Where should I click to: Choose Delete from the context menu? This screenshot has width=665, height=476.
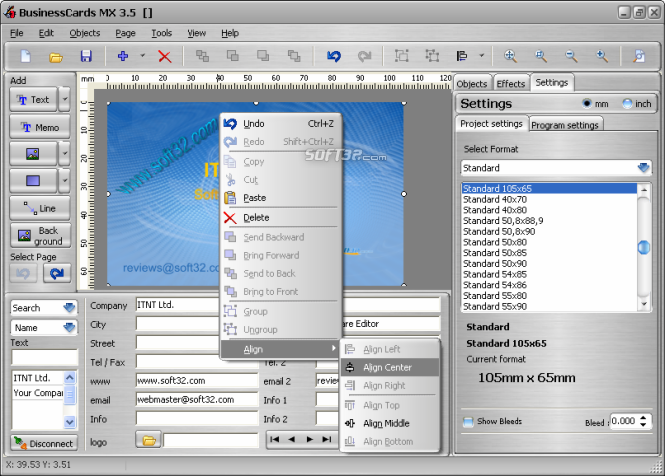[280, 218]
